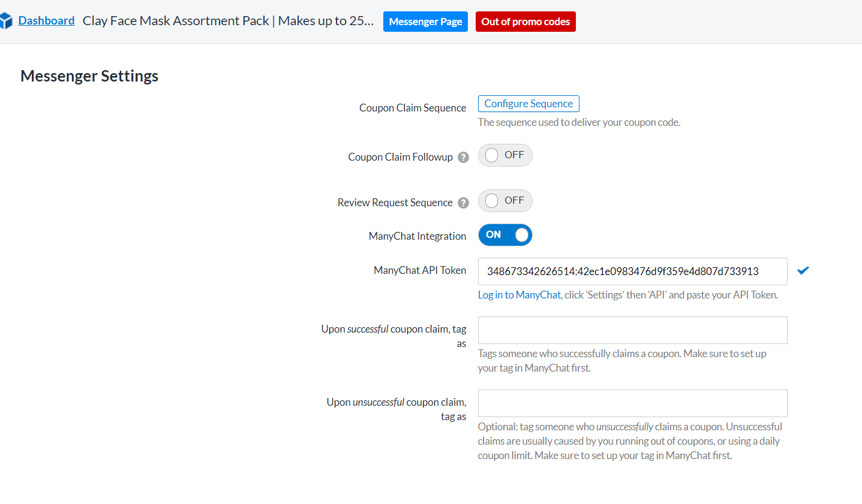Click the unsuccessful coupon claim tag field

tap(632, 403)
